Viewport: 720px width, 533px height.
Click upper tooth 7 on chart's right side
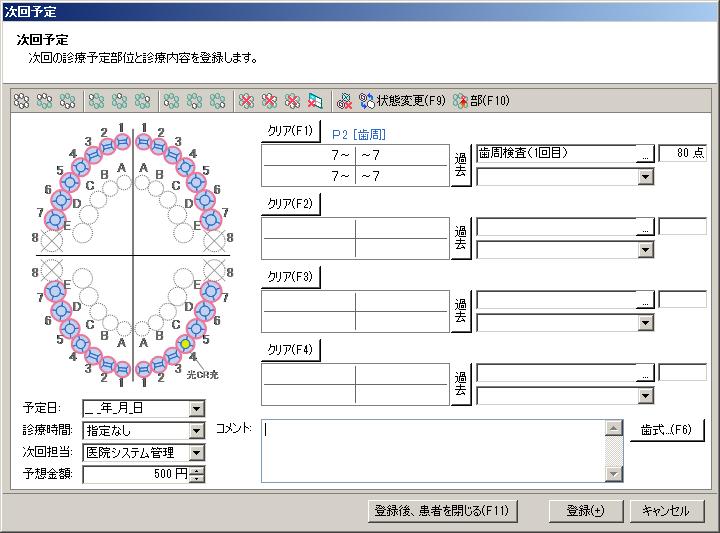coord(211,220)
